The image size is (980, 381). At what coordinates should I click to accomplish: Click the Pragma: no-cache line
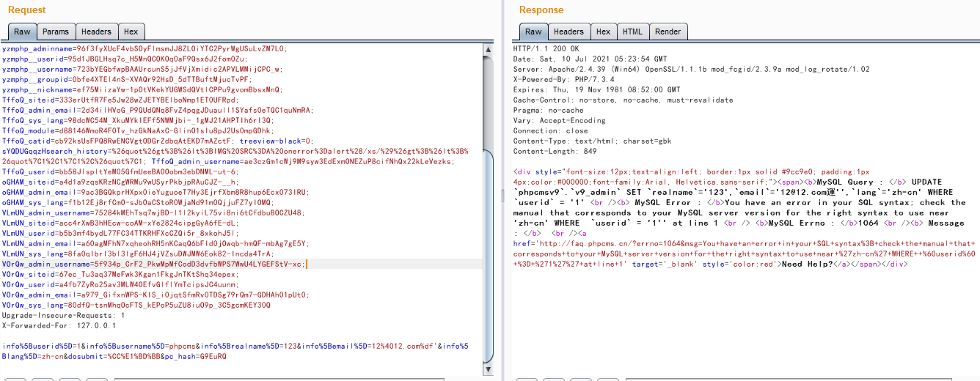pos(550,110)
